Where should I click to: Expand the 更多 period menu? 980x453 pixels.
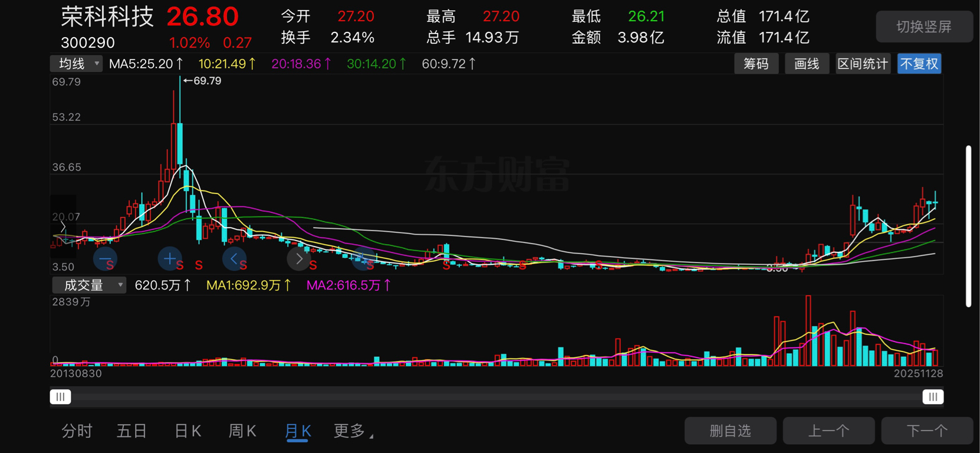(x=353, y=431)
